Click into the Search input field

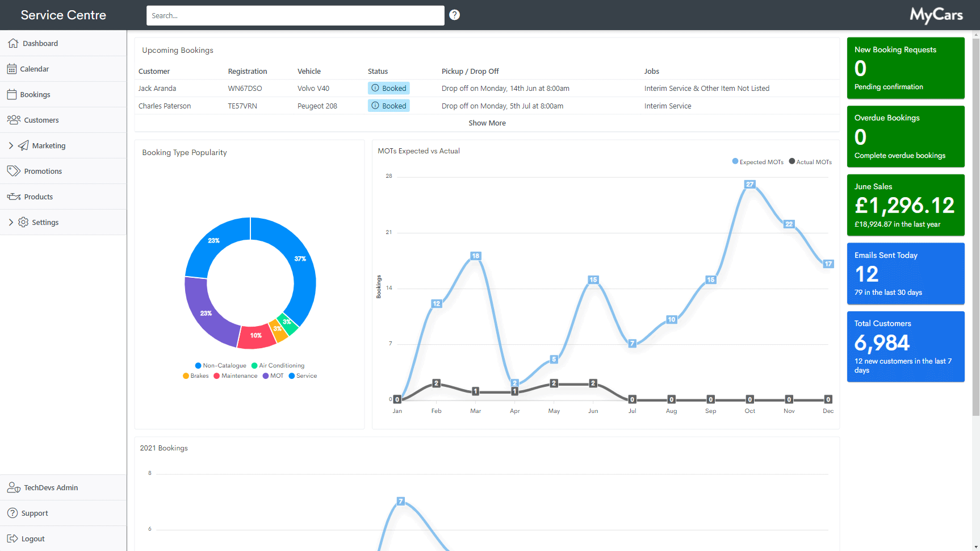295,15
